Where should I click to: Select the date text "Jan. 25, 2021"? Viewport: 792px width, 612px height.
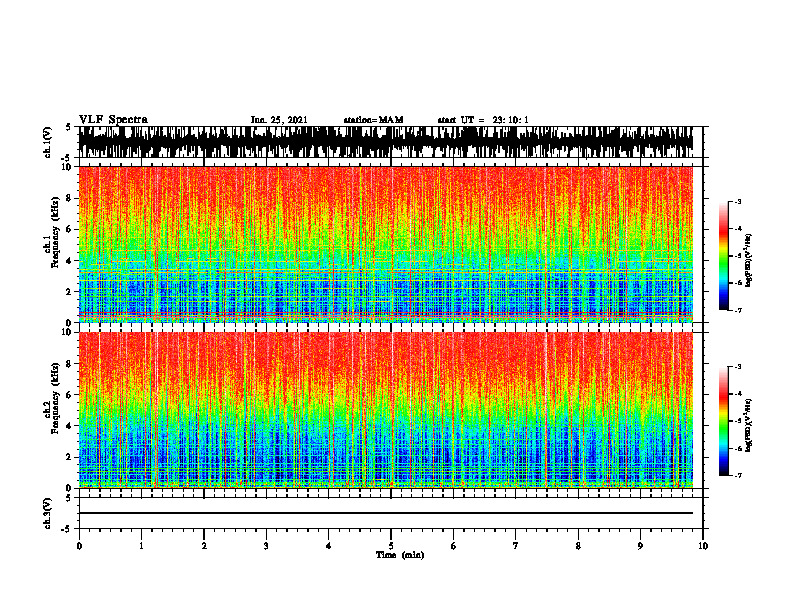click(279, 120)
